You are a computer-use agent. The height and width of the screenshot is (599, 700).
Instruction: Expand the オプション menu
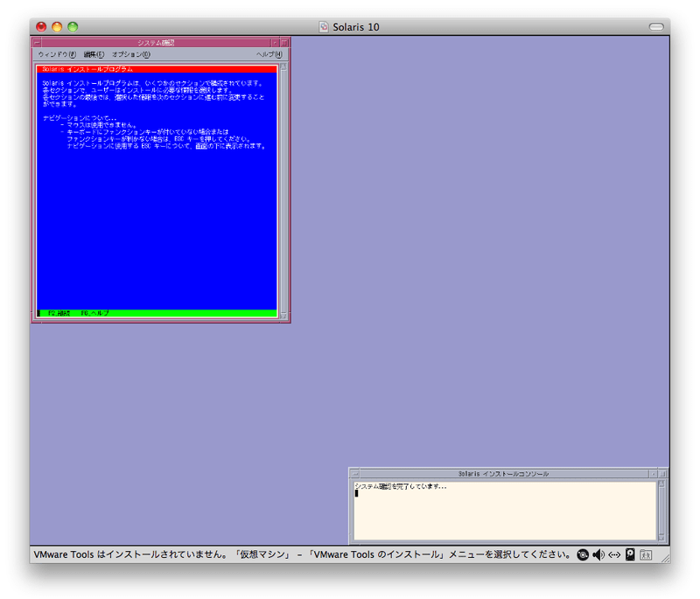[130, 54]
